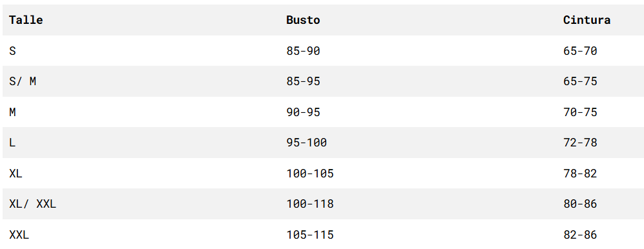Click the Busto column header
This screenshot has height=249, width=644.
point(303,20)
